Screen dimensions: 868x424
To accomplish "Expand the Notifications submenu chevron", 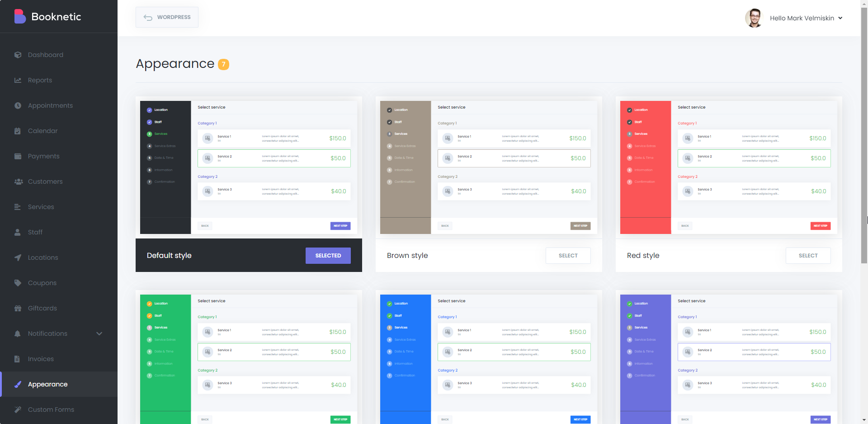I will tap(99, 333).
